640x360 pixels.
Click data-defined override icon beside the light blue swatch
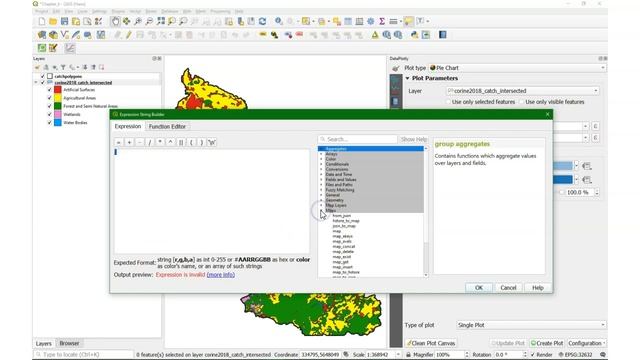pyautogui.click(x=587, y=166)
